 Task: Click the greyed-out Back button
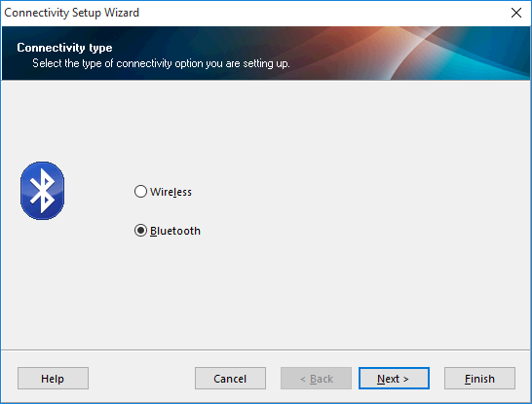pyautogui.click(x=316, y=379)
